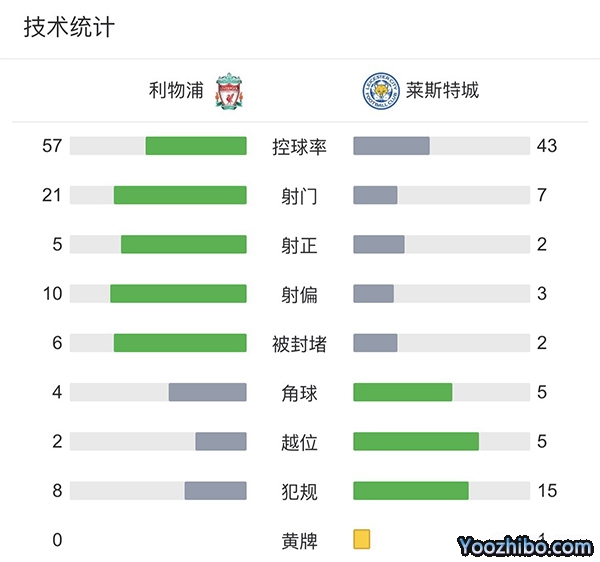Open the 技术统计 section heading
Image resolution: width=600 pixels, height=562 pixels.
click(69, 27)
